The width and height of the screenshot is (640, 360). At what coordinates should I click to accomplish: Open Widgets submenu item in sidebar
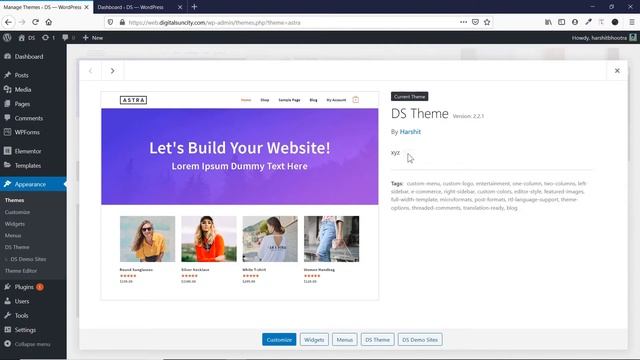click(x=15, y=224)
